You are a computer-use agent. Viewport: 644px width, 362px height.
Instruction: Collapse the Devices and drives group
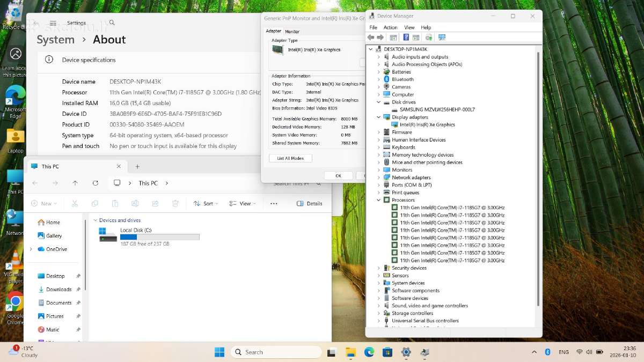(x=96, y=220)
